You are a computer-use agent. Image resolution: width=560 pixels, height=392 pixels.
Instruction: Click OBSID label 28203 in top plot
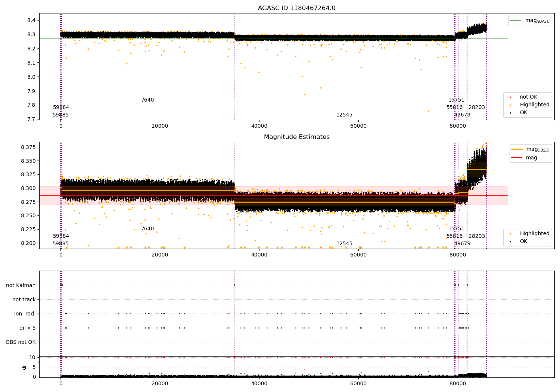[x=477, y=108]
